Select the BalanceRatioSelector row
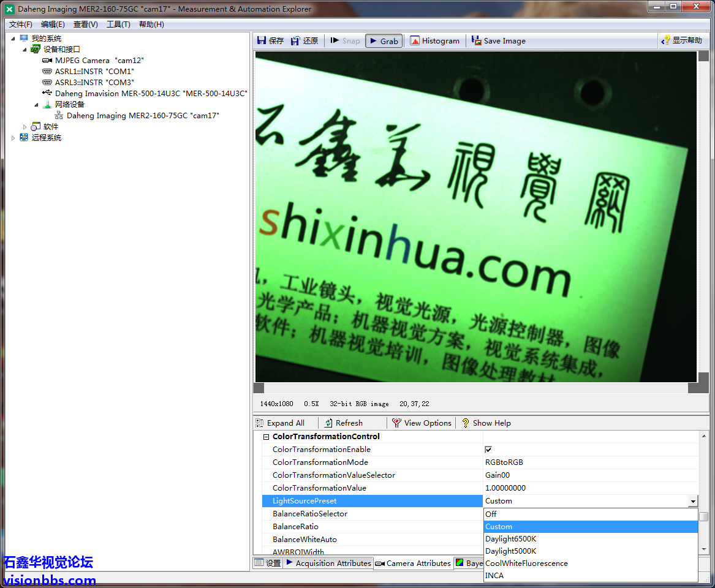715x588 pixels. [373, 514]
